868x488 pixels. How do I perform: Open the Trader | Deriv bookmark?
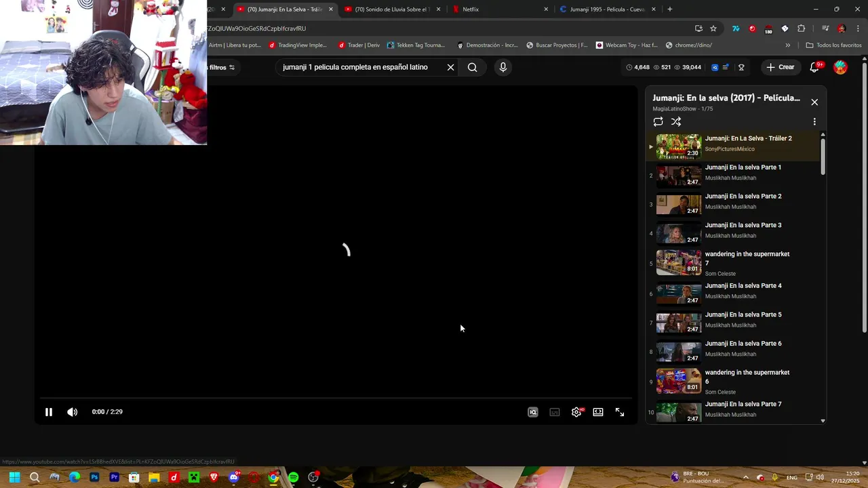[x=359, y=45]
